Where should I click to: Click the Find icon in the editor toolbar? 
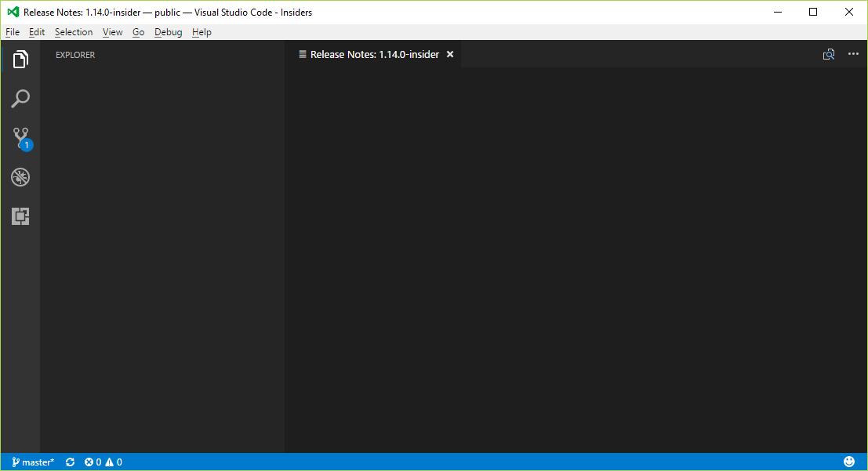(829, 54)
